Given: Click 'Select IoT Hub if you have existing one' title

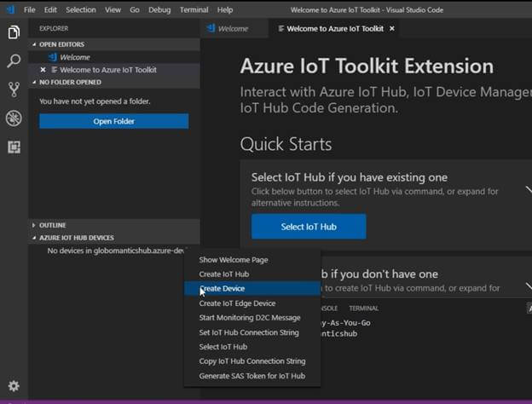Looking at the screenshot, I should [x=350, y=177].
